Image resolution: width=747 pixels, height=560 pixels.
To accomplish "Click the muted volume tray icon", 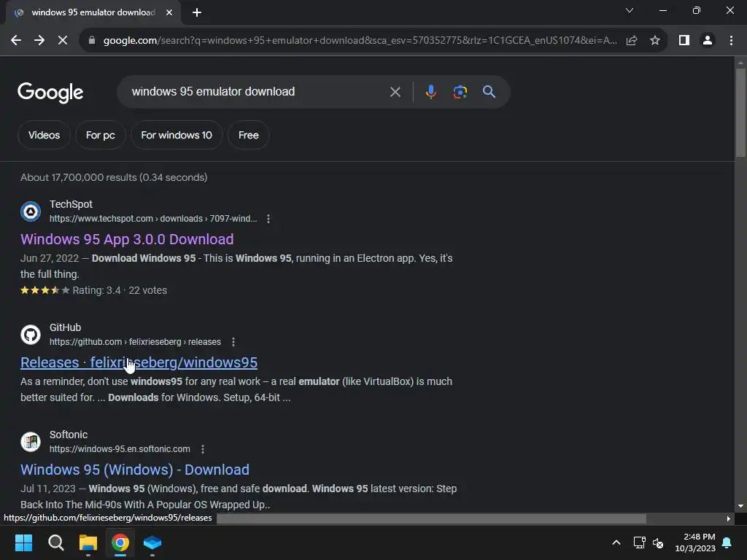I will [658, 542].
